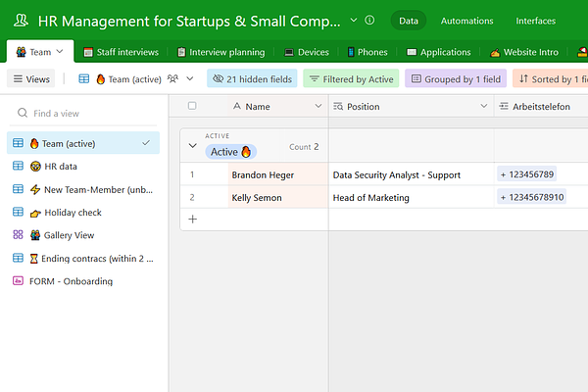
Task: Open the 21 hidden fields menu
Action: click(252, 78)
